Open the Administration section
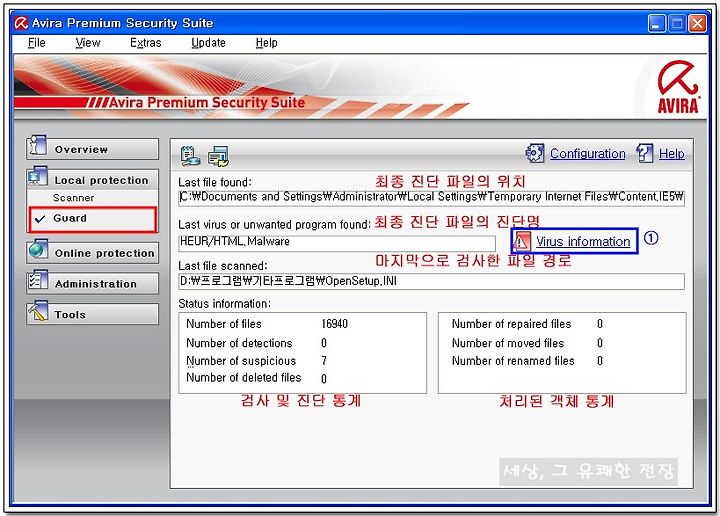Viewport: 720px width, 516px height. point(92,284)
